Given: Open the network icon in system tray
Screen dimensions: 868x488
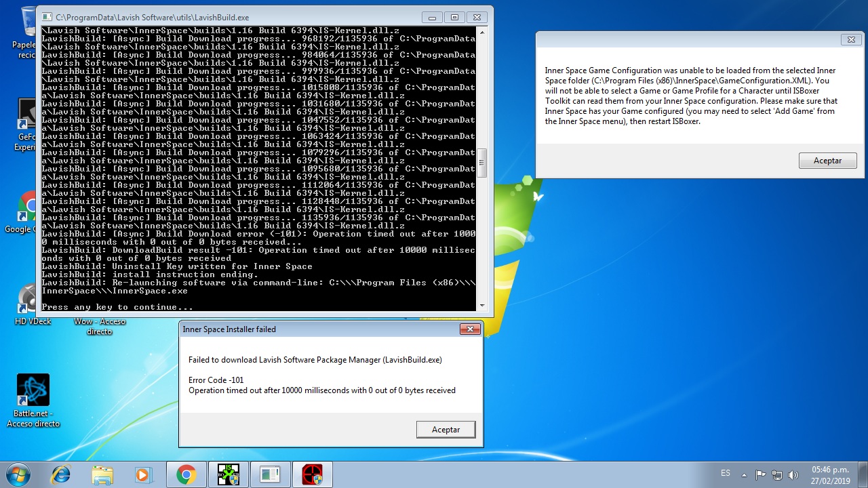Looking at the screenshot, I should (777, 474).
